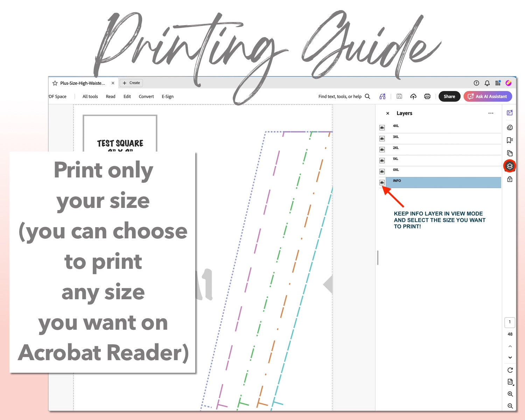This screenshot has height=420, width=525.
Task: Open the Edit menu item
Action: (x=127, y=97)
